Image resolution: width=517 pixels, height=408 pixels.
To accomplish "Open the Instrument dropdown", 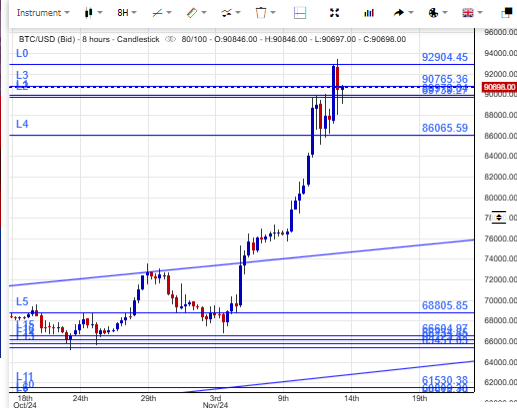I will point(43,13).
